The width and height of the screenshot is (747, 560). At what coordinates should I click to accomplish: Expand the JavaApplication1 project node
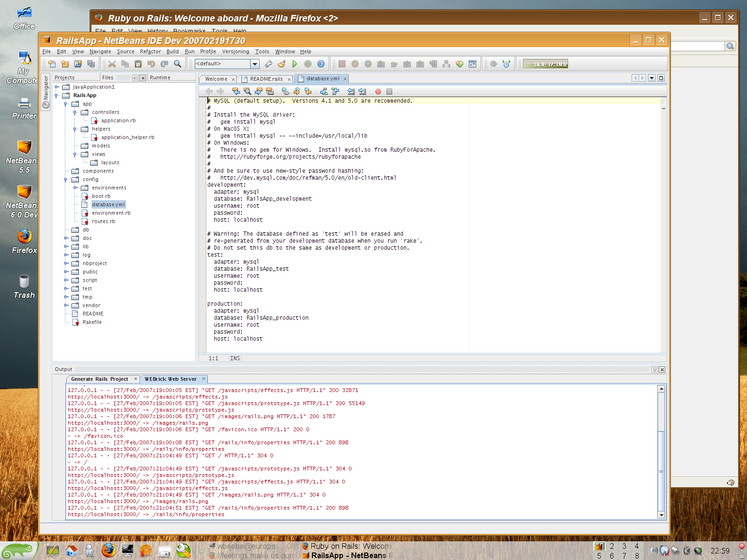point(56,87)
